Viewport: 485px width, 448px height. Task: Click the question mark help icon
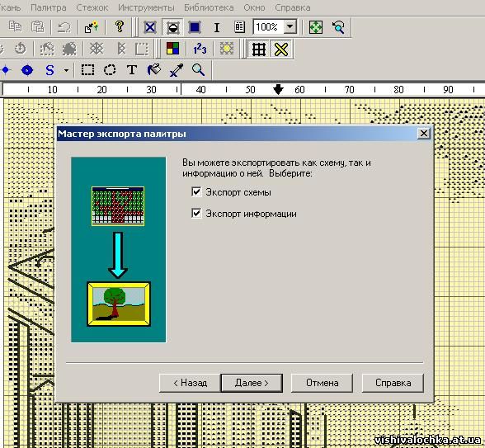coord(120,27)
